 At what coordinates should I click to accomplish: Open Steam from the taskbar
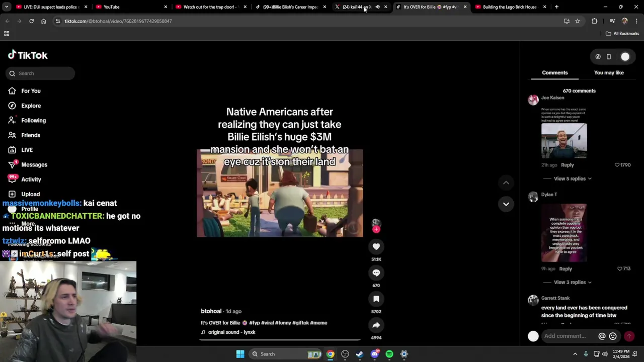click(x=359, y=354)
